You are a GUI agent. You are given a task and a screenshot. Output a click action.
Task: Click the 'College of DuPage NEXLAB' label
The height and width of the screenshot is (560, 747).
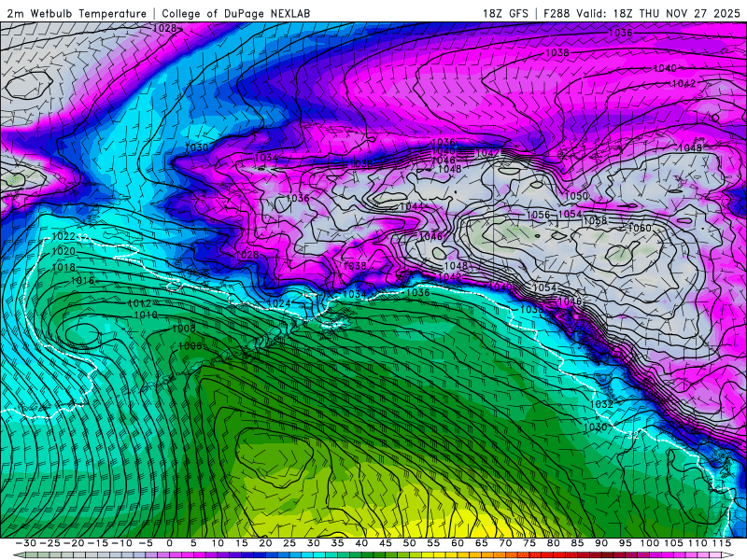point(236,14)
